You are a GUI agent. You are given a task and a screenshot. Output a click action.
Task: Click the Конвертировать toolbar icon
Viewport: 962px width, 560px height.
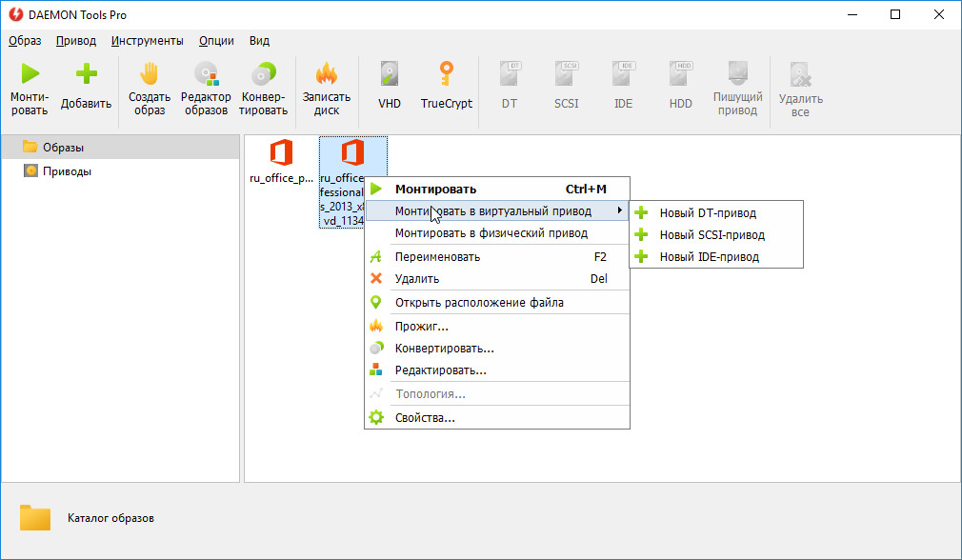tap(264, 74)
